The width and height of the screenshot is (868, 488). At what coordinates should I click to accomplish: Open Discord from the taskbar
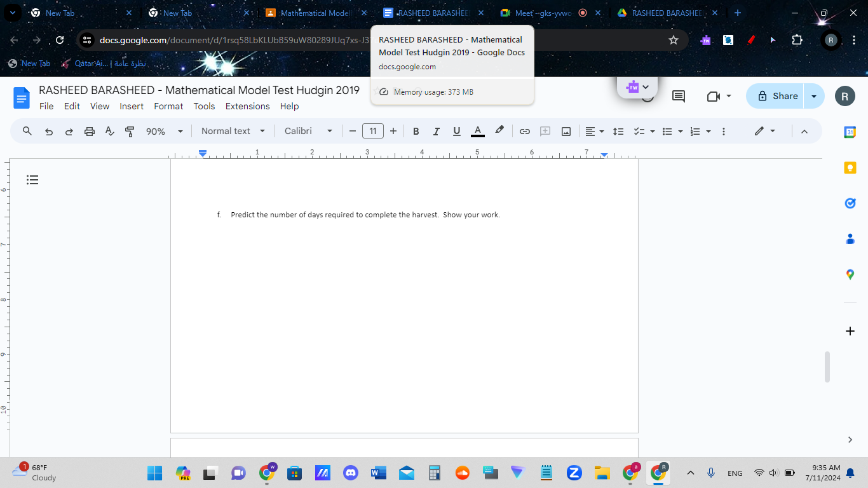(351, 473)
